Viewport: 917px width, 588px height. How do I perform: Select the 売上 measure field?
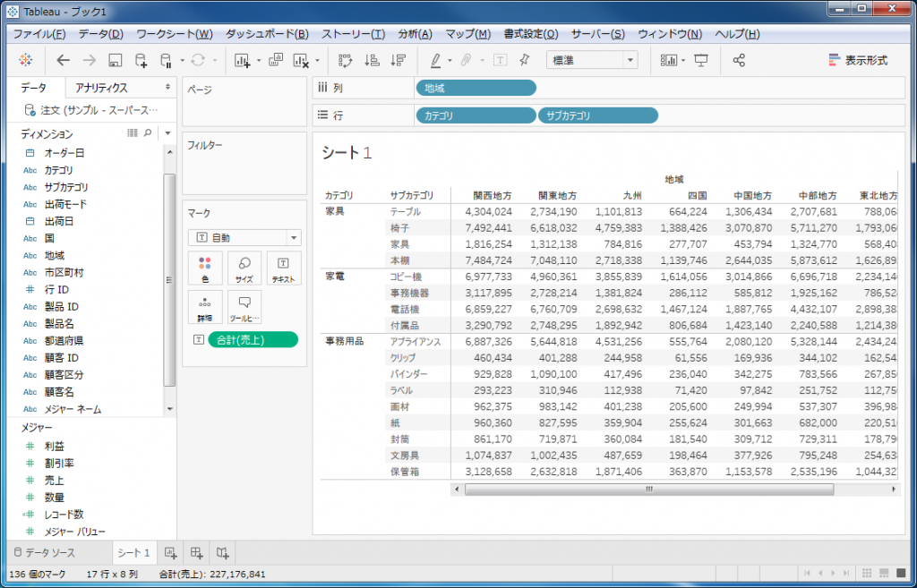pos(54,481)
